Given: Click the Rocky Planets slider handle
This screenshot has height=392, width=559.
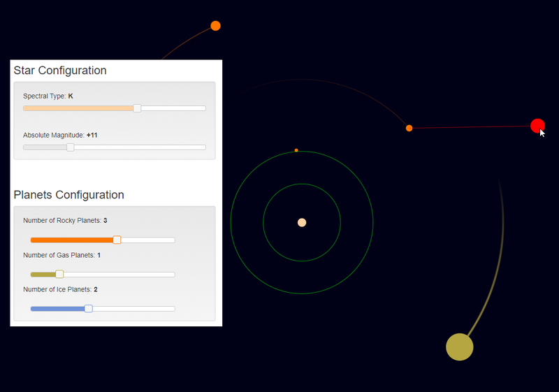Looking at the screenshot, I should pyautogui.click(x=117, y=240).
